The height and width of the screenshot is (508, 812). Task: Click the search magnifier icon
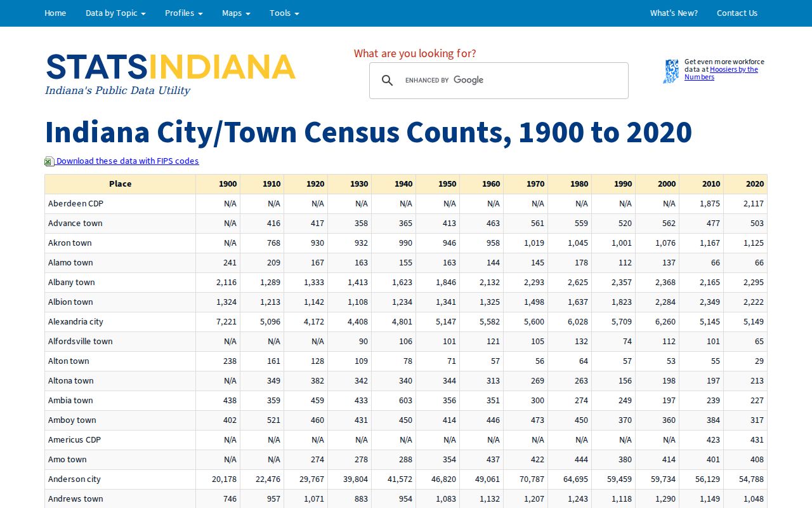tap(387, 80)
